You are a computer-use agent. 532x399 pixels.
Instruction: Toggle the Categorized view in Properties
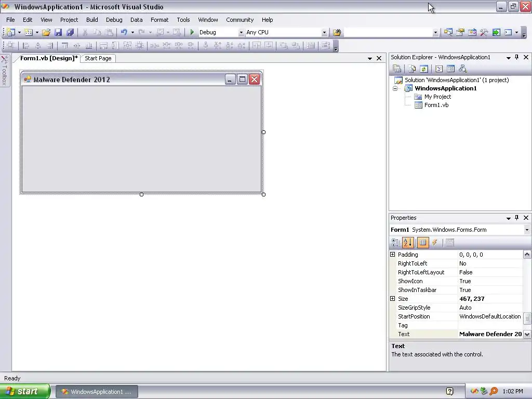(x=395, y=242)
